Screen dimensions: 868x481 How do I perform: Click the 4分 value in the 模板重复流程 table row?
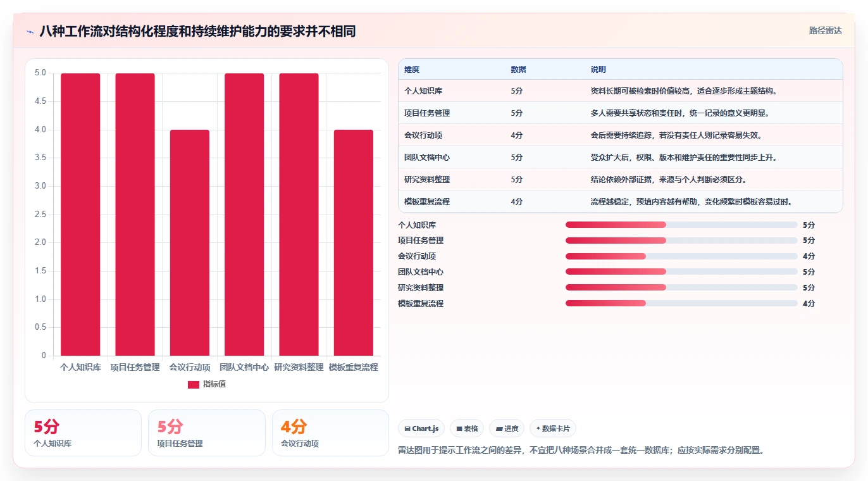pos(517,202)
